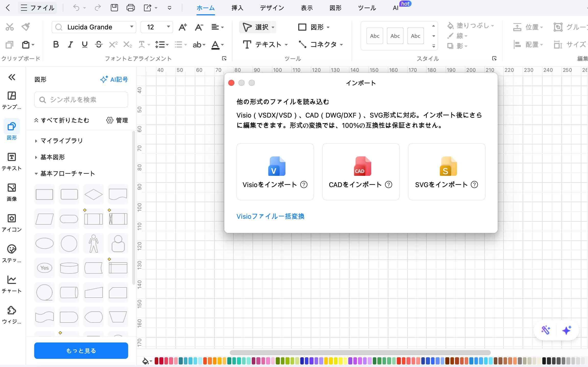
Task: Click the increase font size icon
Action: 183,27
